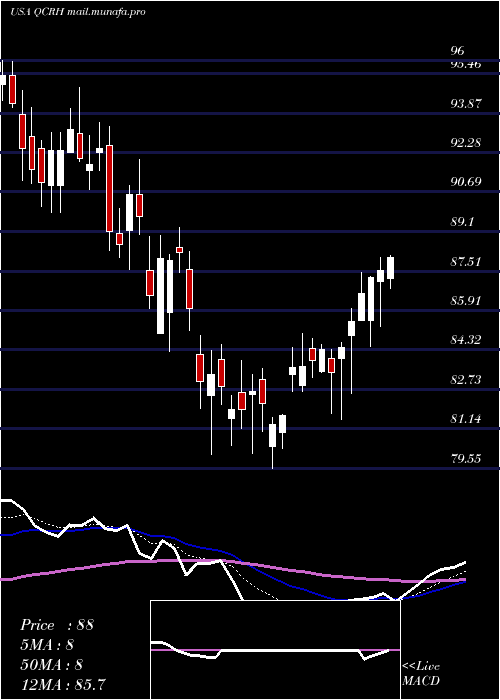Click the '<<Live MACD' label
The image size is (500, 700).
421,674
